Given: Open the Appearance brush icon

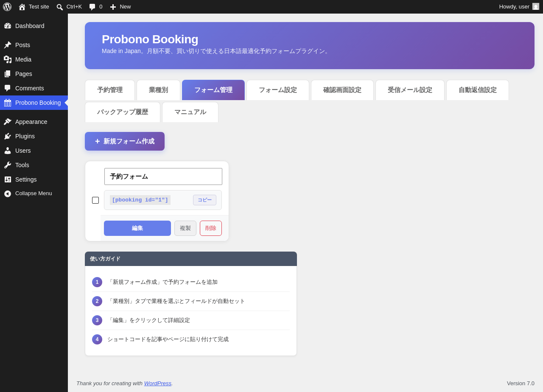Looking at the screenshot, I should (8, 122).
